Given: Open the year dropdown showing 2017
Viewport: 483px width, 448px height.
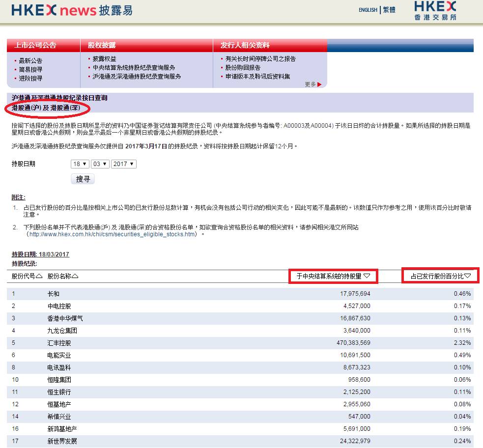Looking at the screenshot, I should point(123,165).
